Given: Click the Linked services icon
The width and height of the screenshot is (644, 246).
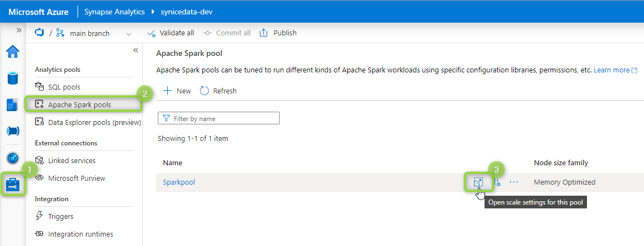Looking at the screenshot, I should [39, 160].
